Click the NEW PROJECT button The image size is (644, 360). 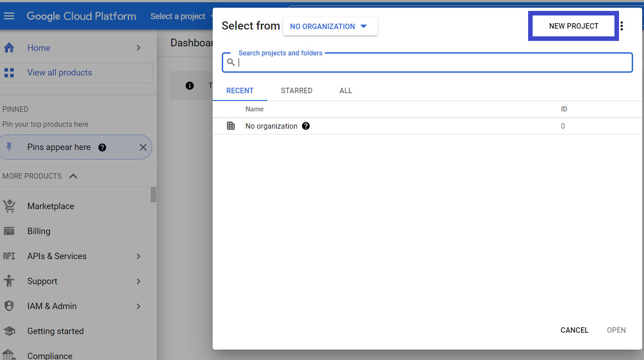click(x=574, y=26)
